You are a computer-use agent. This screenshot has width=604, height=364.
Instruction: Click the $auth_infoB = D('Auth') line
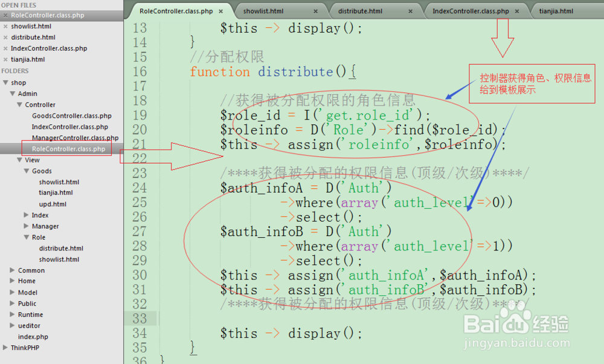[x=306, y=232]
